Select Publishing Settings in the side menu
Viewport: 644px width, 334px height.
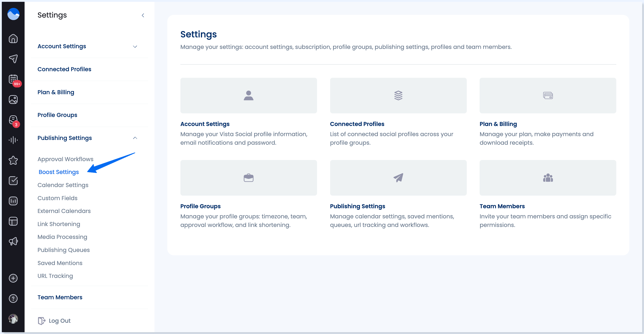coord(64,138)
